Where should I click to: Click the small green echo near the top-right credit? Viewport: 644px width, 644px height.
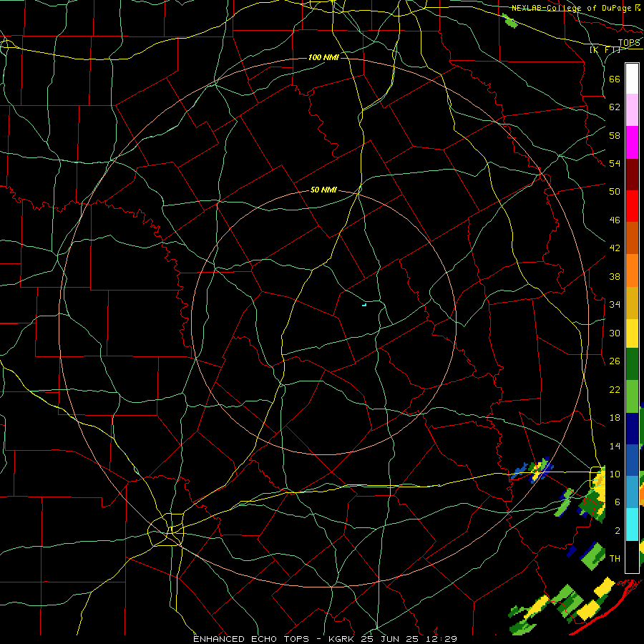[510, 21]
